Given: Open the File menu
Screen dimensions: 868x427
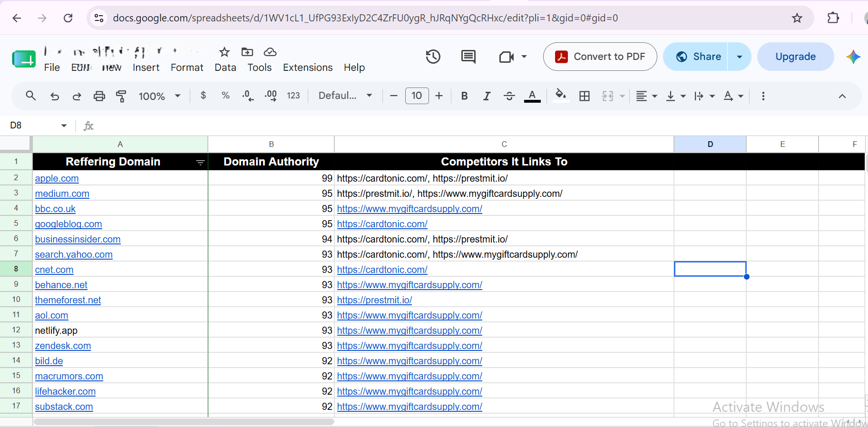Looking at the screenshot, I should point(52,68).
